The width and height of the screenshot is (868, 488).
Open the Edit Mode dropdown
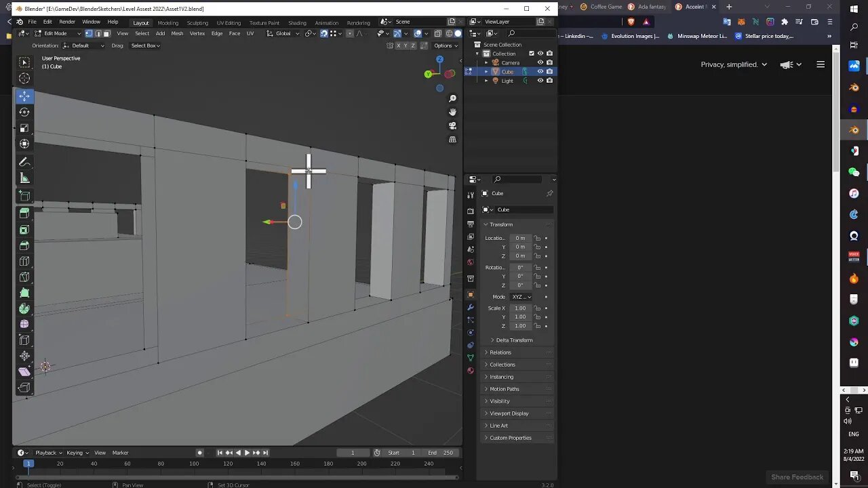pos(58,33)
